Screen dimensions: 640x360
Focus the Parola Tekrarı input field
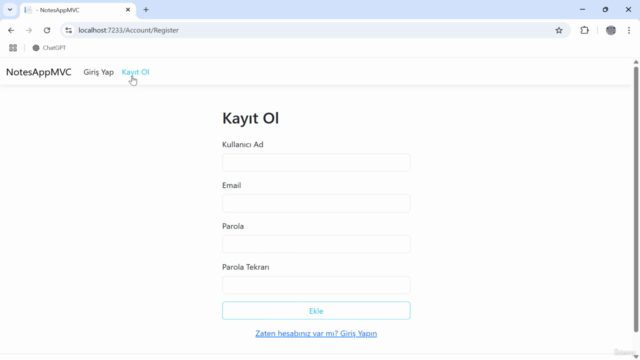[316, 285]
